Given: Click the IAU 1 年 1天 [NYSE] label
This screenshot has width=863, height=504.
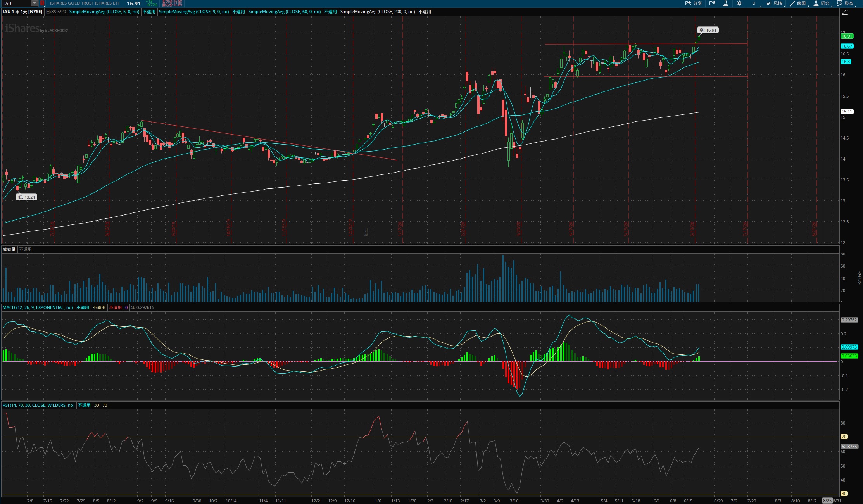Looking at the screenshot, I should (22, 12).
